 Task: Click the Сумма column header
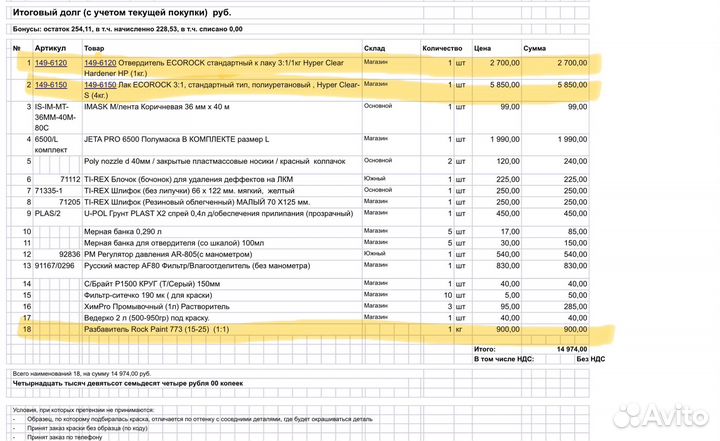coord(534,48)
